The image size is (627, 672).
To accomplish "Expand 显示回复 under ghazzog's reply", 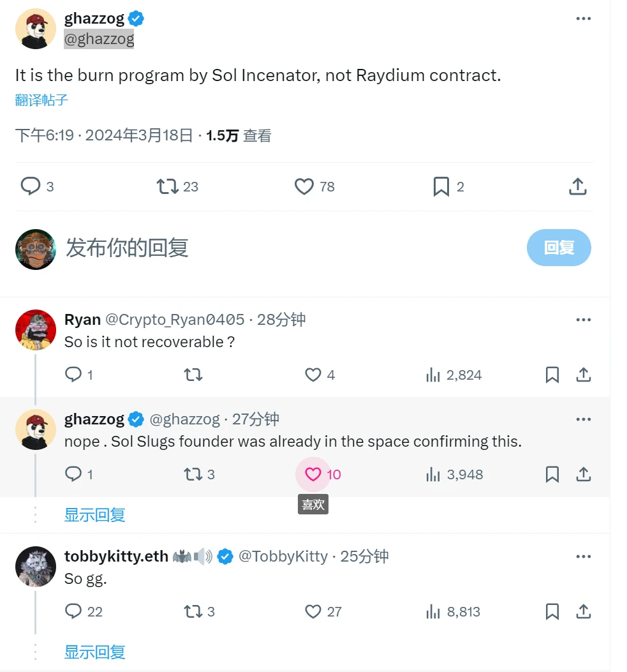I will (94, 515).
